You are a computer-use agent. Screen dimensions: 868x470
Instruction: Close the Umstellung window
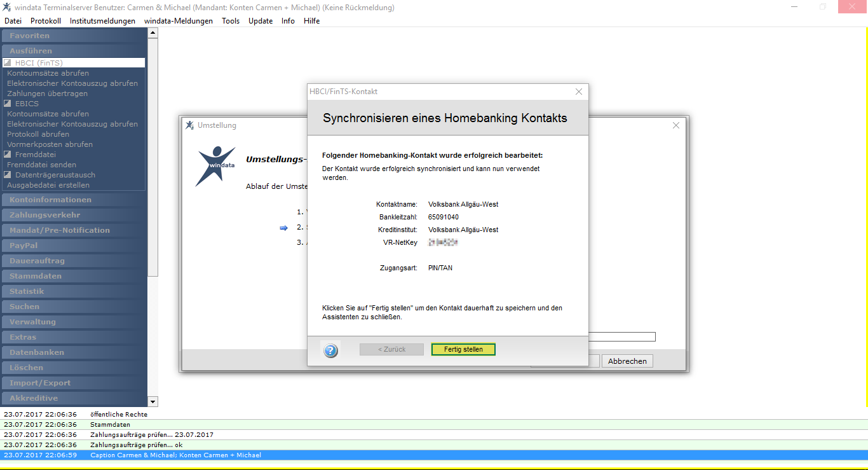coord(676,125)
